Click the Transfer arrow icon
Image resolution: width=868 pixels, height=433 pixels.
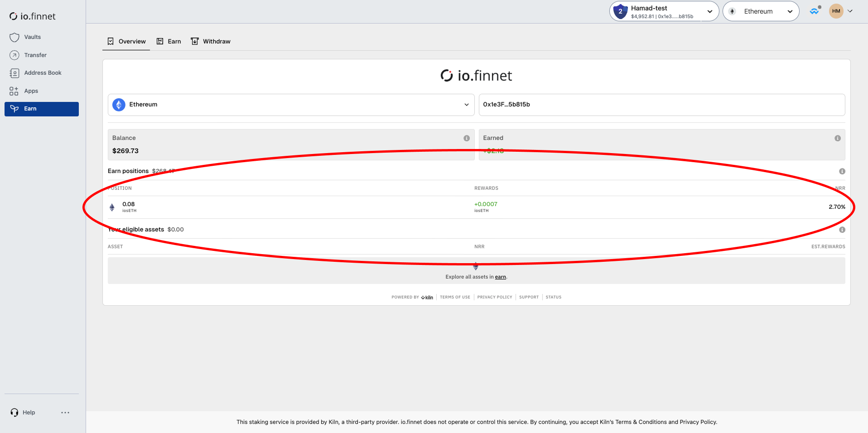tap(14, 55)
